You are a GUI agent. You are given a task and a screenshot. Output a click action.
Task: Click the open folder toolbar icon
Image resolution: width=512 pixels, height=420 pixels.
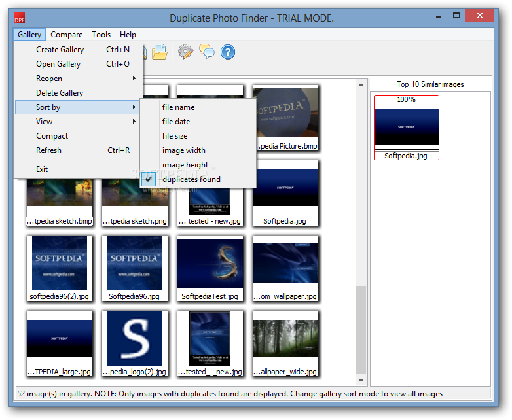159,52
